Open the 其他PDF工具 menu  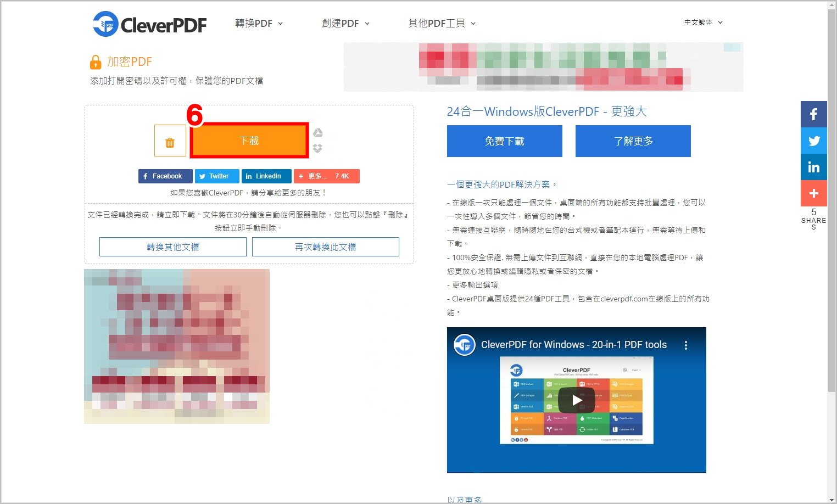(x=442, y=24)
